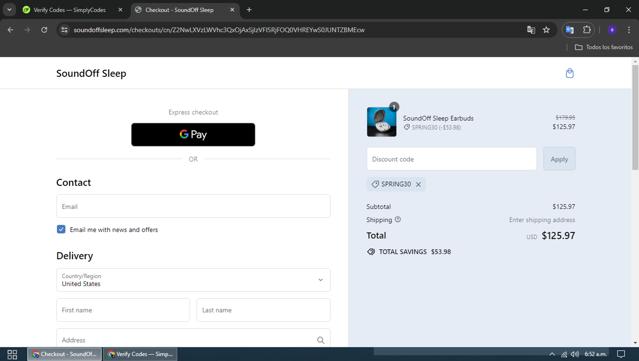Click the Enter shipping address text

(542, 220)
